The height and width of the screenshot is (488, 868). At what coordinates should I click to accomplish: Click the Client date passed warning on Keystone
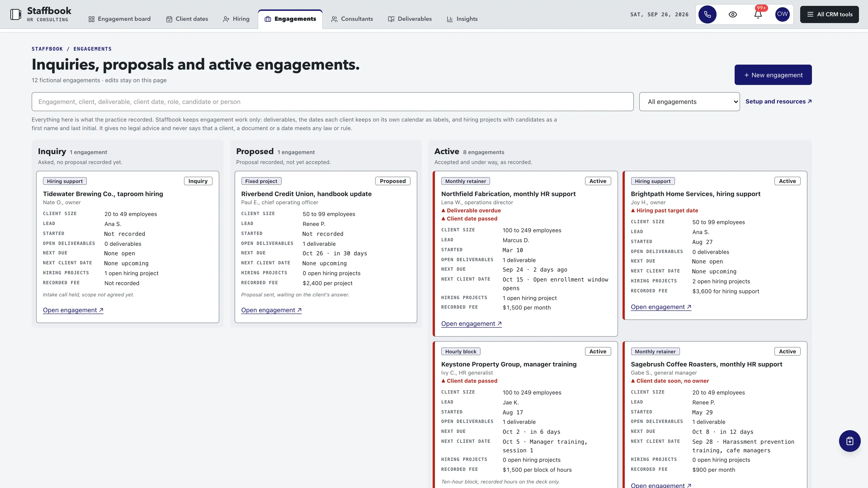[x=469, y=381]
